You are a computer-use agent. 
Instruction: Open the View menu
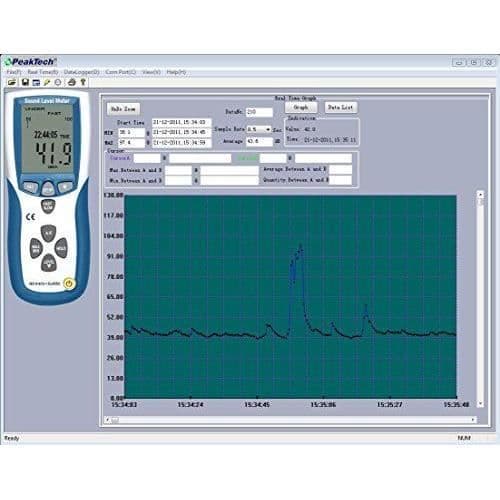click(151, 72)
